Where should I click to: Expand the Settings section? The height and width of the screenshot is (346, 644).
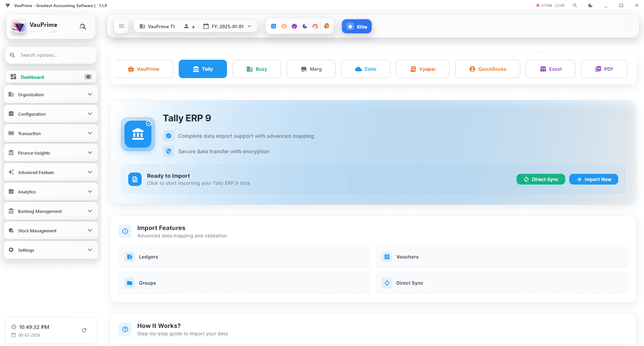click(x=51, y=250)
